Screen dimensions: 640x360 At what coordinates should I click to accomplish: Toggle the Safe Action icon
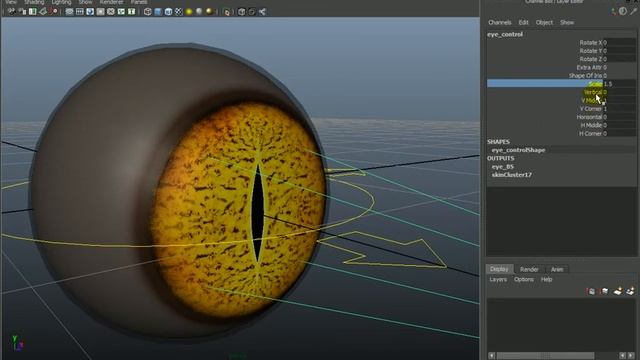click(121, 12)
